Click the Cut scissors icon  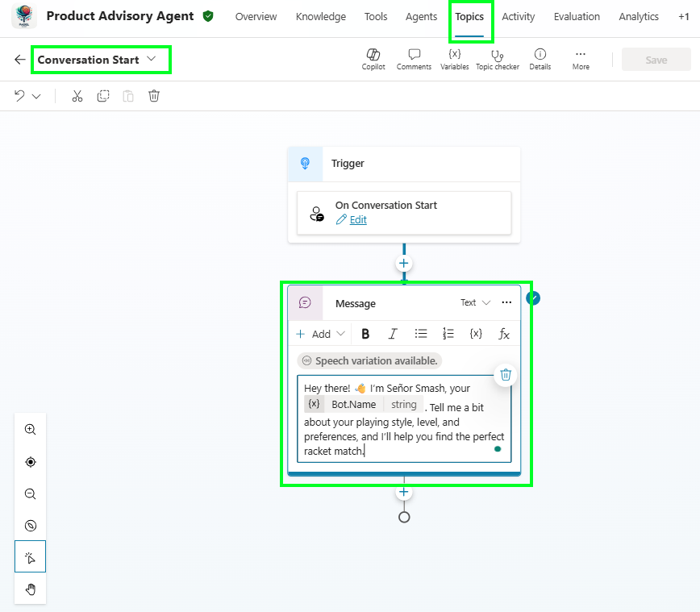[x=77, y=96]
